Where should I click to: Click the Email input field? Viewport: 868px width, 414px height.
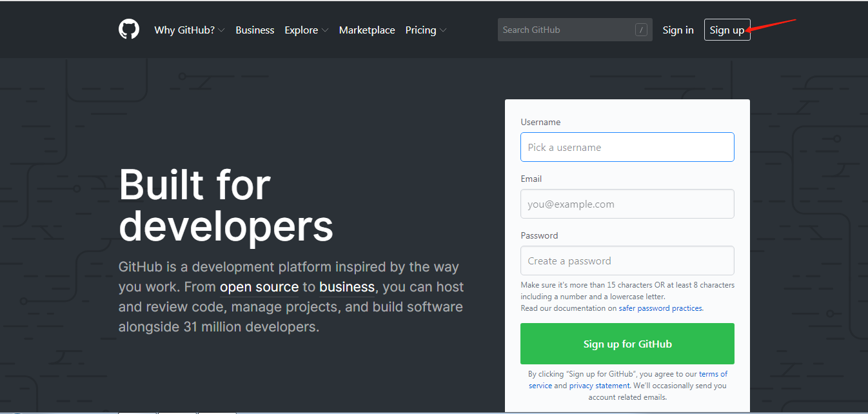[627, 204]
